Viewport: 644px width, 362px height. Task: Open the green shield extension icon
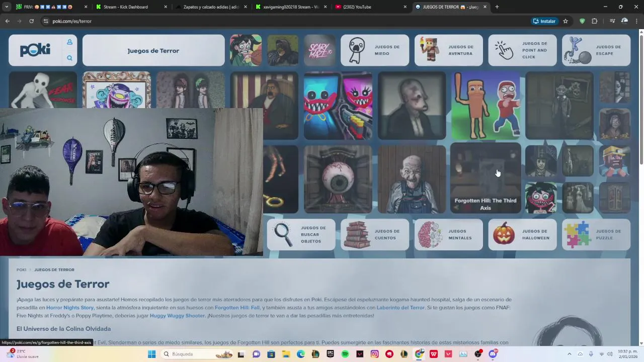(582, 21)
